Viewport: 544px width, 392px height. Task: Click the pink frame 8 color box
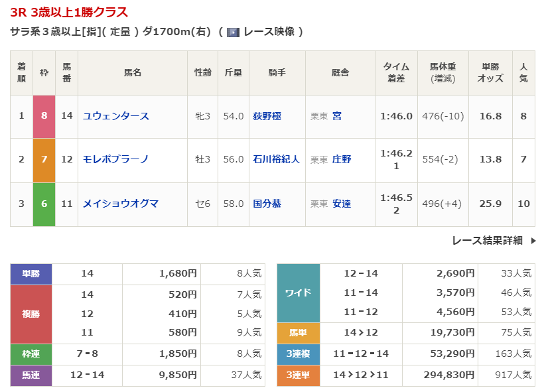click(44, 116)
